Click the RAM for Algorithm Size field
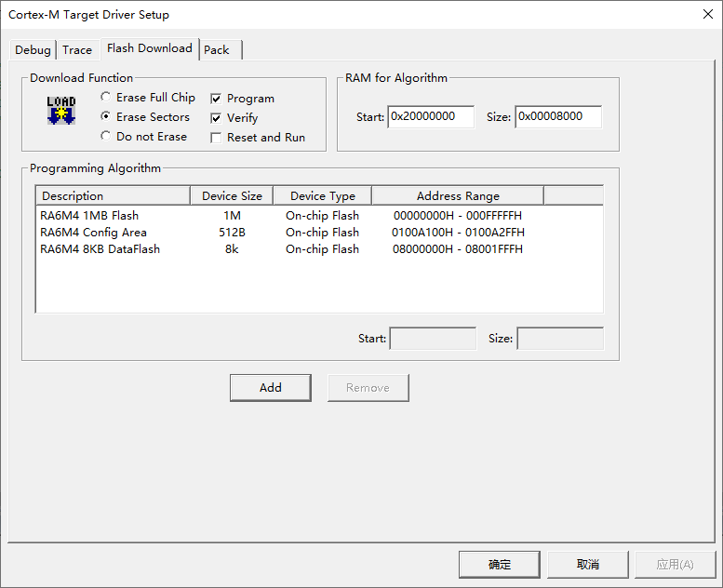The height and width of the screenshot is (588, 723). [558, 116]
